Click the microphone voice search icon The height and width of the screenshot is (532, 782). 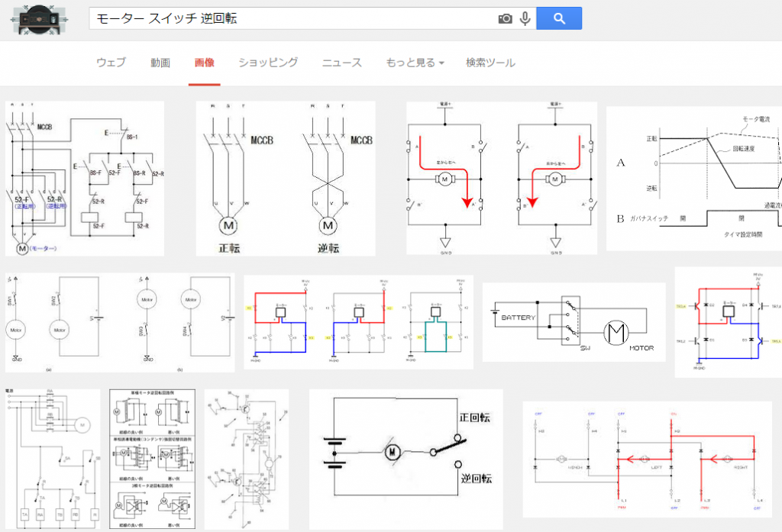(x=525, y=18)
